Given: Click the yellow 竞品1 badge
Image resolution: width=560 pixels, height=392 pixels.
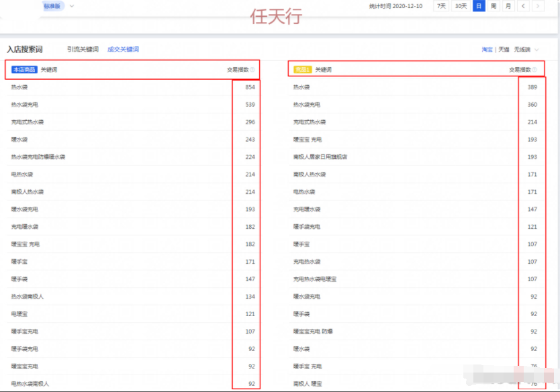Looking at the screenshot, I should pos(302,70).
